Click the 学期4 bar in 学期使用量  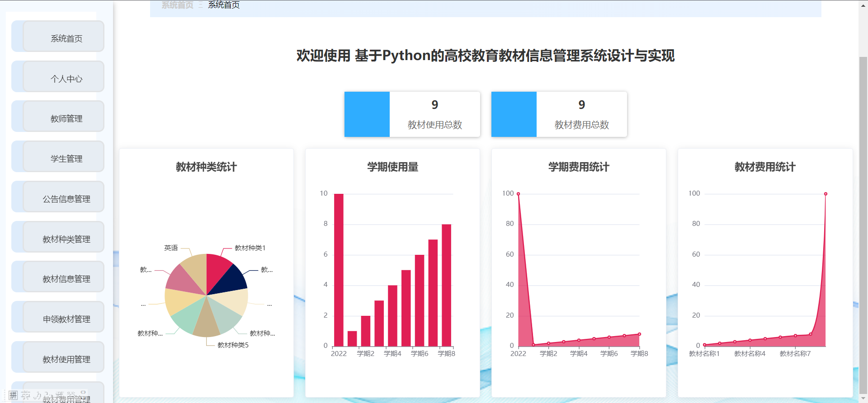point(392,316)
